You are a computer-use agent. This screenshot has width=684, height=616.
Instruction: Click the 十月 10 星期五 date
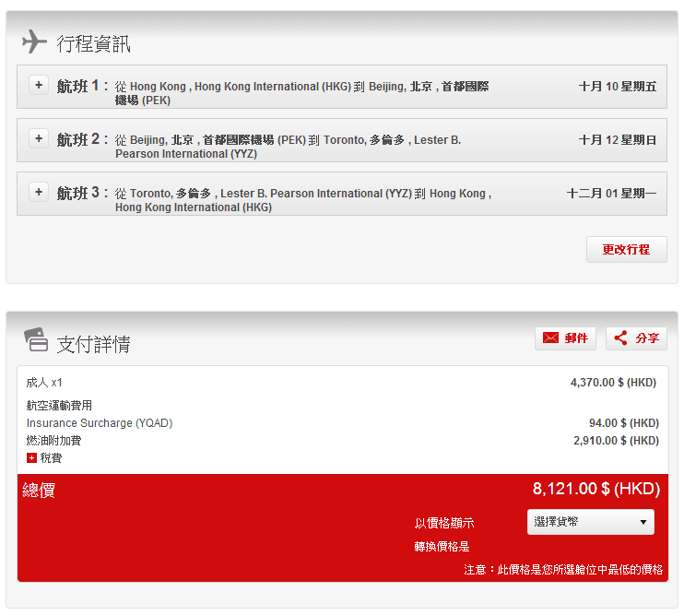[x=617, y=87]
